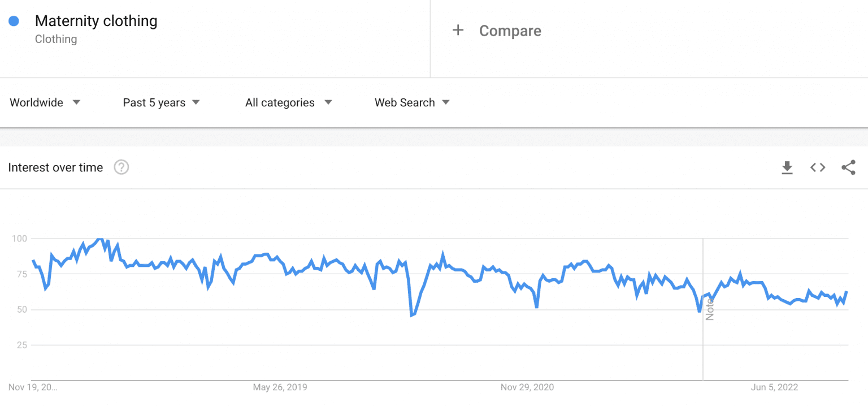Click the Compare button
The image size is (868, 406).
click(x=497, y=31)
